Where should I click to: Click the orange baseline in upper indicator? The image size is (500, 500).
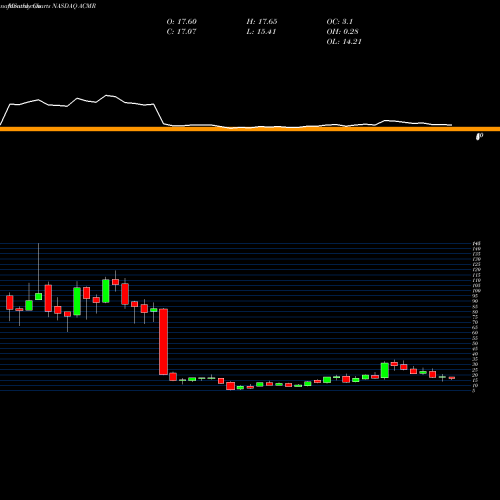[250, 129]
